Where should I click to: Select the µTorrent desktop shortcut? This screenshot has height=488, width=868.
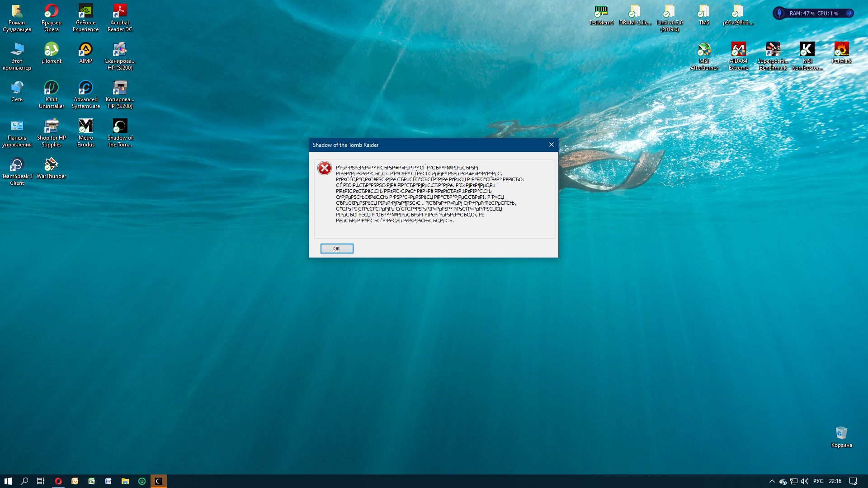[51, 53]
